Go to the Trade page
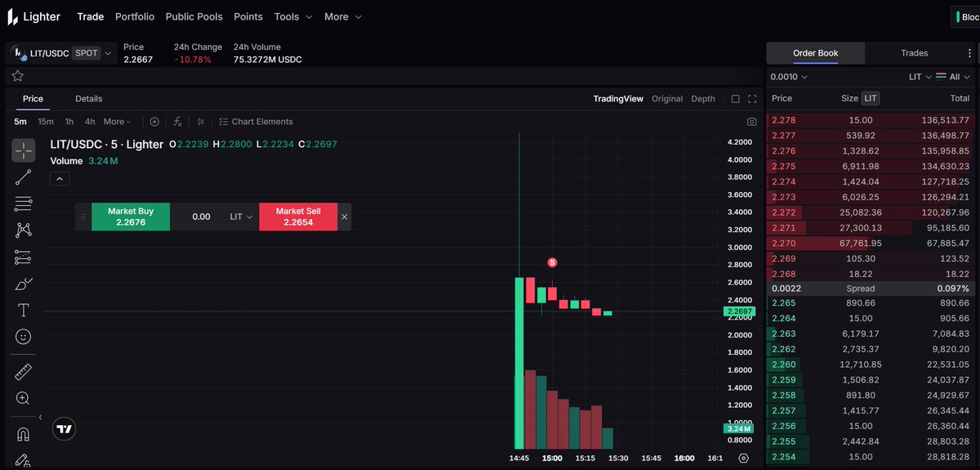The width and height of the screenshot is (980, 470). [x=90, y=16]
